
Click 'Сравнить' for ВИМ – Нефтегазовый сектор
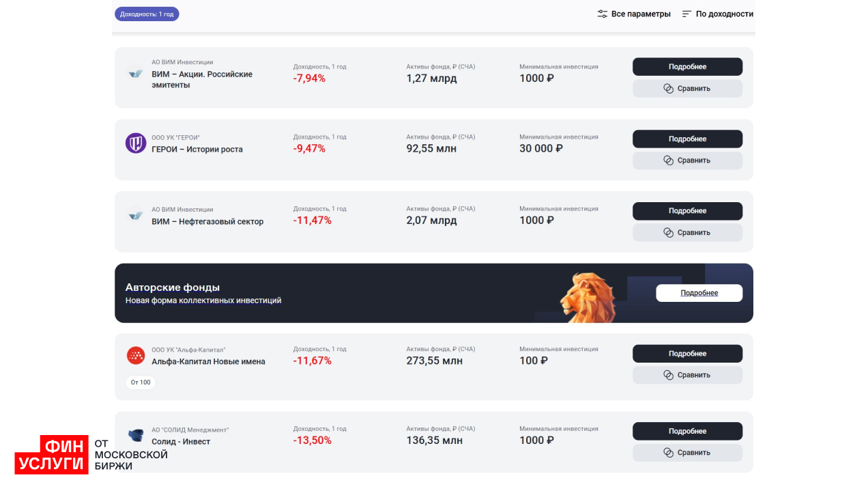tap(687, 232)
